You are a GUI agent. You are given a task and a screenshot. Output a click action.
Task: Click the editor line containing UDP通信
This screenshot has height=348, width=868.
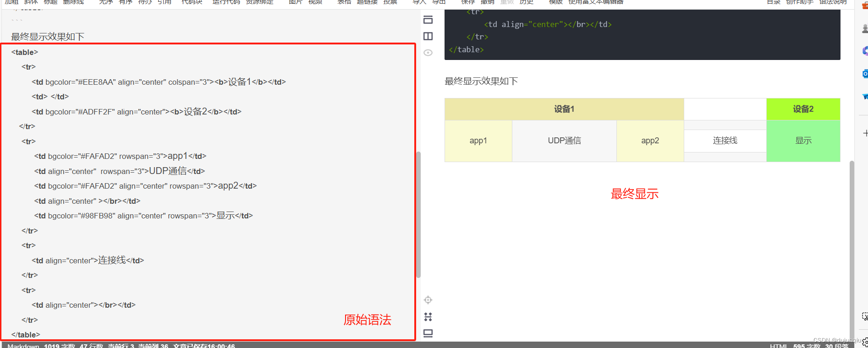pyautogui.click(x=120, y=171)
